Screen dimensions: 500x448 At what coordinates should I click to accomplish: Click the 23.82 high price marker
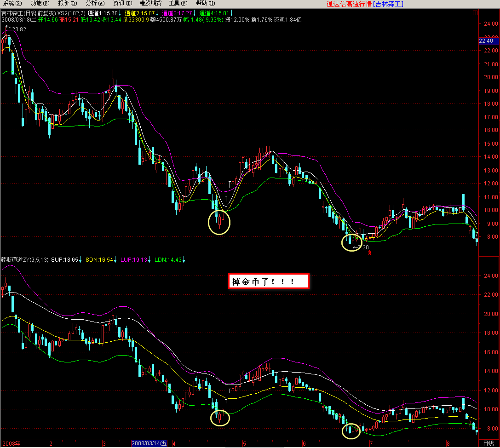pyautogui.click(x=18, y=29)
